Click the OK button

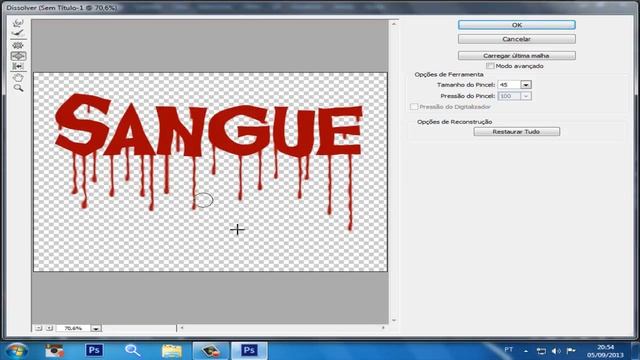tap(517, 25)
